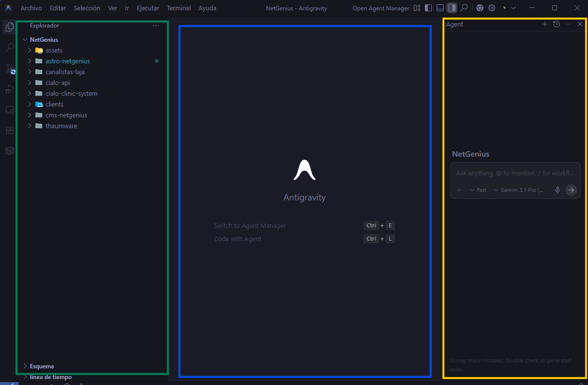Image resolution: width=588 pixels, height=385 pixels.
Task: Open the Extensions view in activity bar
Action: coord(9,130)
